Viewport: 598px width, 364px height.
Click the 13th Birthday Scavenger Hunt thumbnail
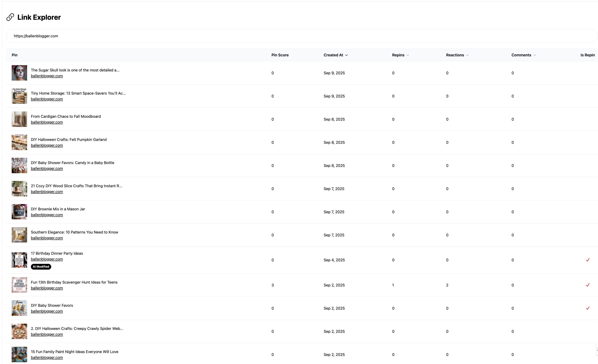[19, 285]
